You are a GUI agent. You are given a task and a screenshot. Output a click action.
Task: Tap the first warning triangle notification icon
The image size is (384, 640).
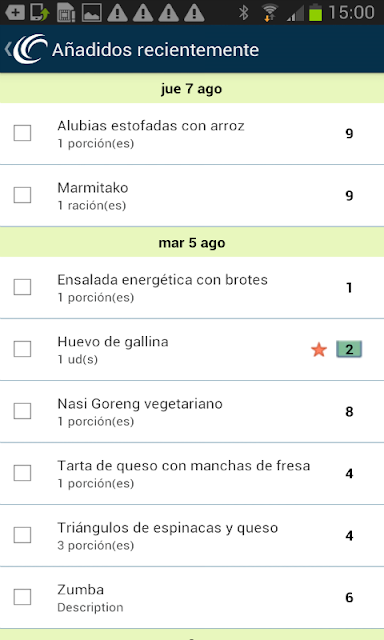point(118,13)
